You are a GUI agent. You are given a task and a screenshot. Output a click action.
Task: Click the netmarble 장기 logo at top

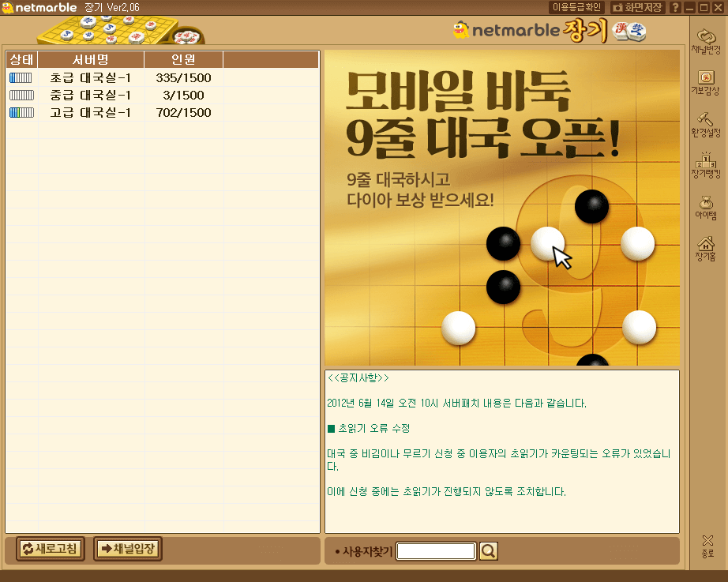coord(550,31)
